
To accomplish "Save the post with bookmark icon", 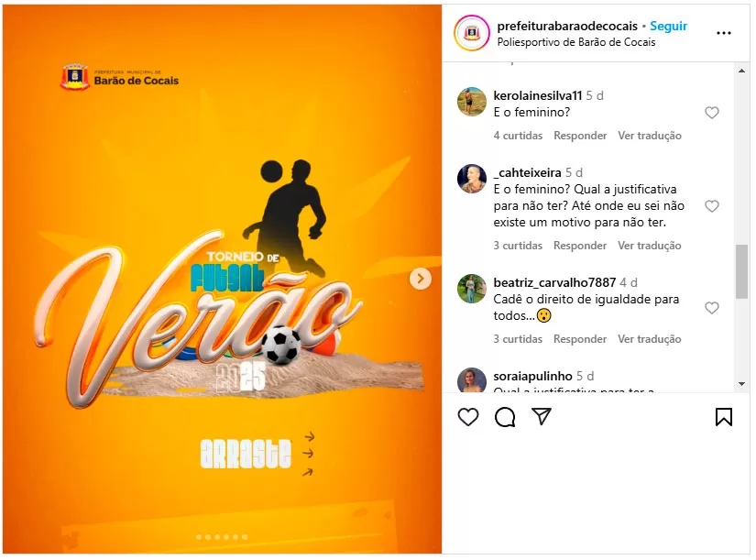I will tap(723, 417).
